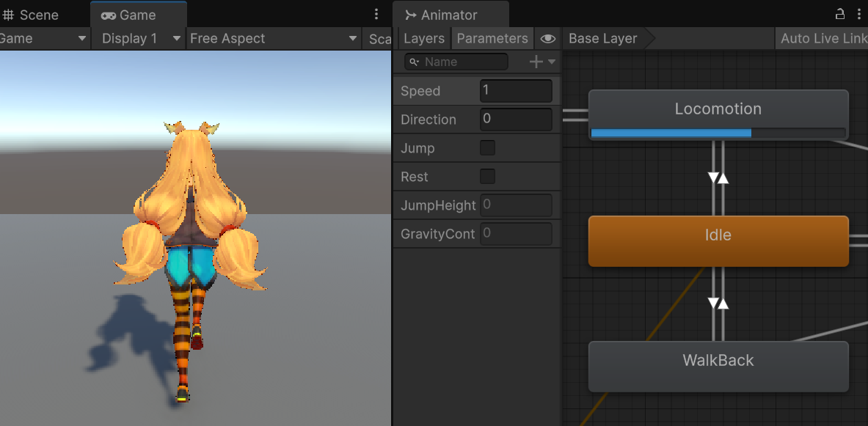Open the Free Aspect dropdown

(273, 39)
